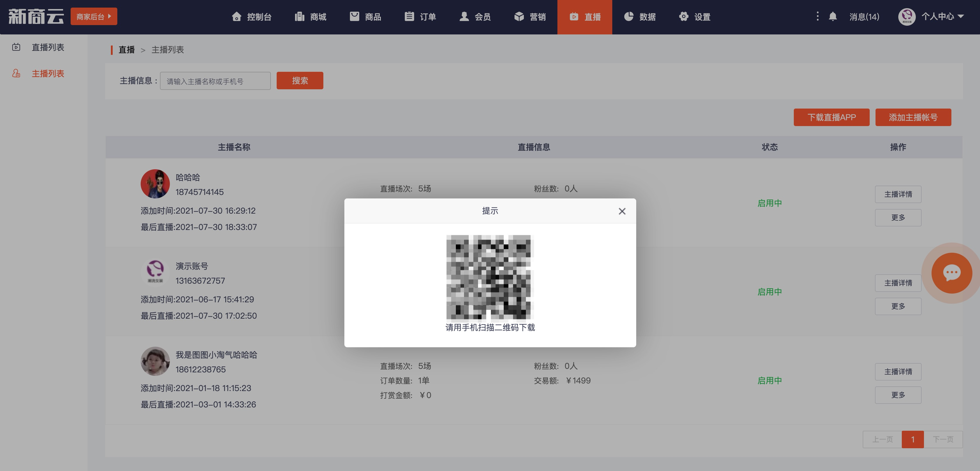Click the 商家后台 button
Image resolution: width=980 pixels, height=471 pixels.
pos(94,16)
